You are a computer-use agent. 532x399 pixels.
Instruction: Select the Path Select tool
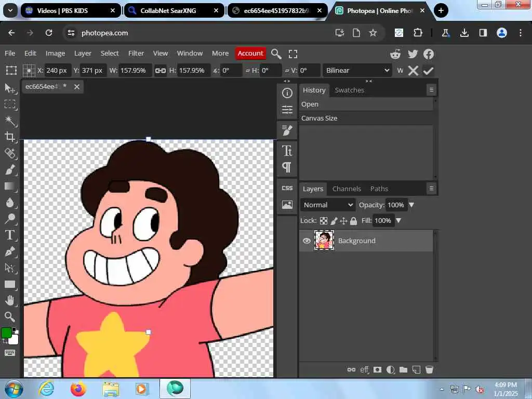(x=10, y=268)
